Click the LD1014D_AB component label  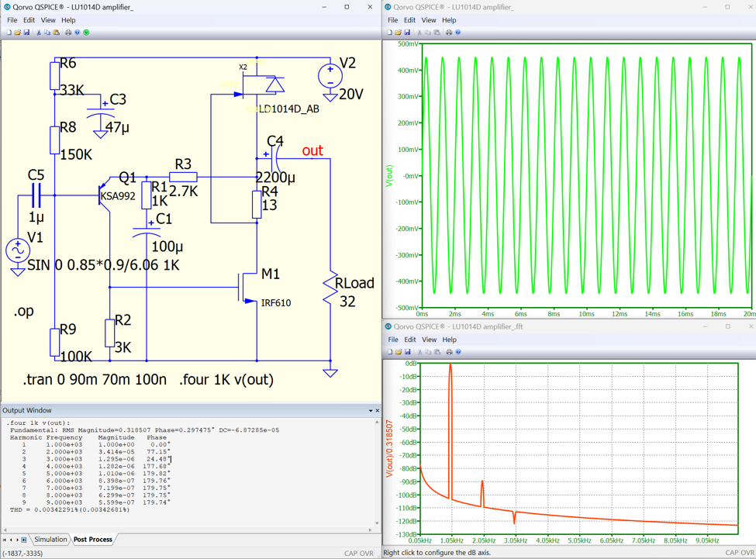(288, 109)
